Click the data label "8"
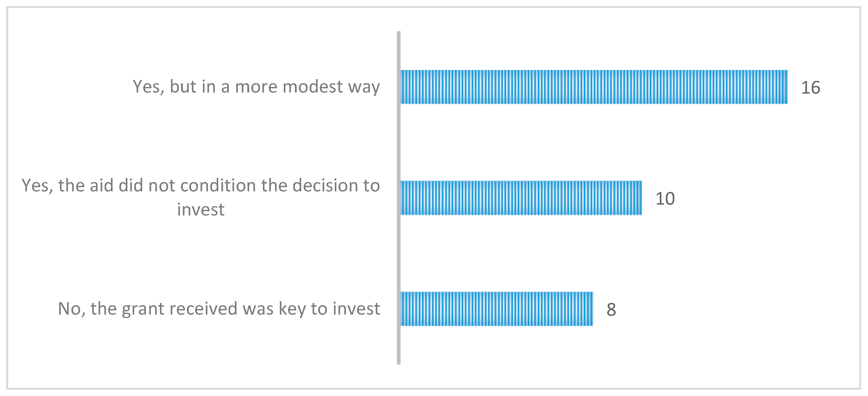The height and width of the screenshot is (396, 868). 611,310
